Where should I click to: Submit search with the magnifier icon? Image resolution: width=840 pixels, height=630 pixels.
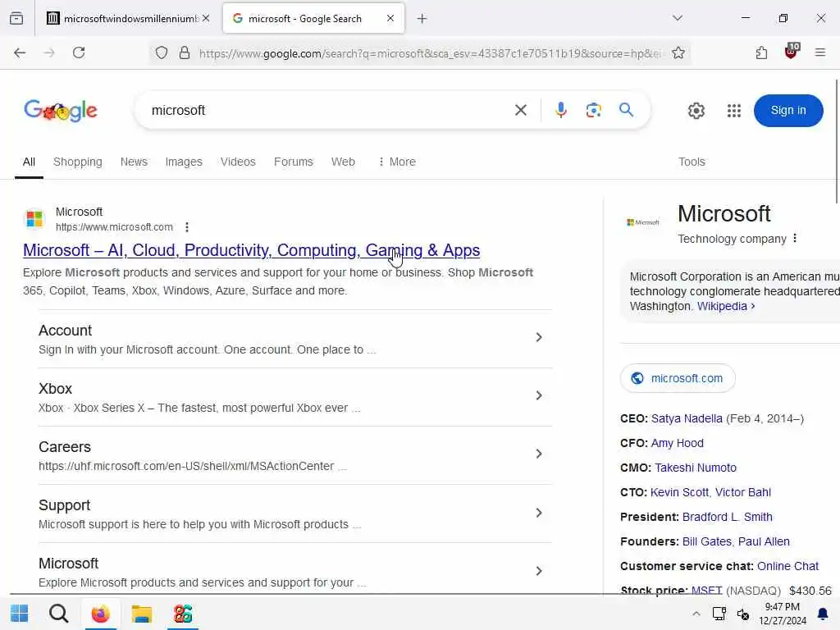(626, 110)
